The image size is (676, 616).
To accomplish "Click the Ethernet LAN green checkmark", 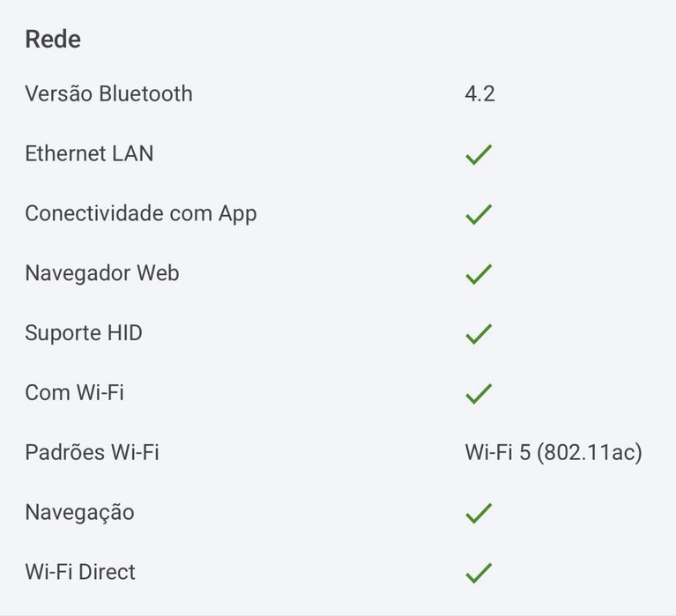I will pos(479,154).
